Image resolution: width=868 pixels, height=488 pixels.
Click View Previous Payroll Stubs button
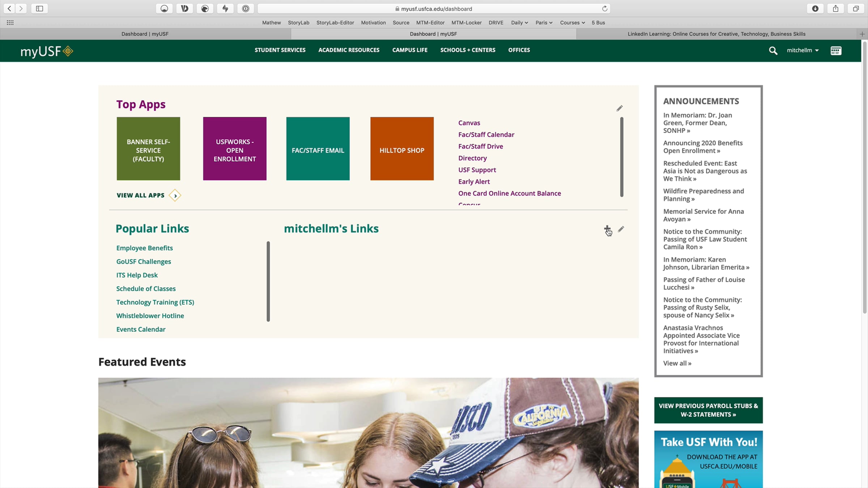coord(708,410)
